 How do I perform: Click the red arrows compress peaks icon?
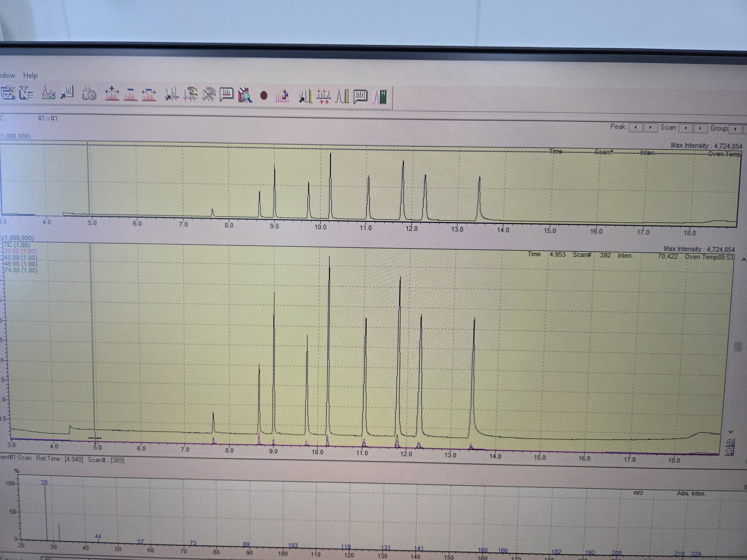point(324,97)
